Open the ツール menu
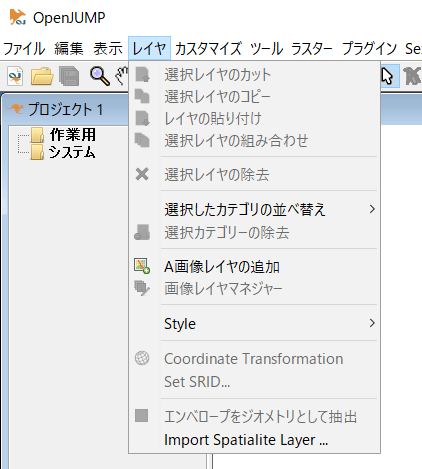Image resolution: width=422 pixels, height=469 pixels. [266, 49]
